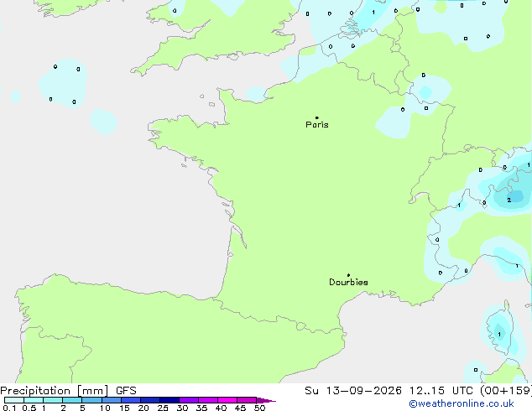Select the Dourbies location marker dot
This screenshot has height=411, width=532.
[348, 275]
